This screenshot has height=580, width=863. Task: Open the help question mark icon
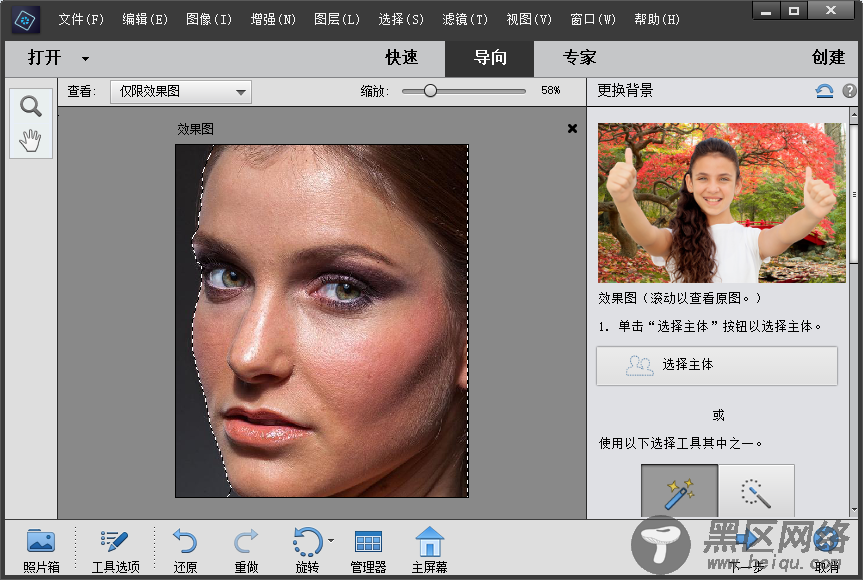(x=849, y=91)
